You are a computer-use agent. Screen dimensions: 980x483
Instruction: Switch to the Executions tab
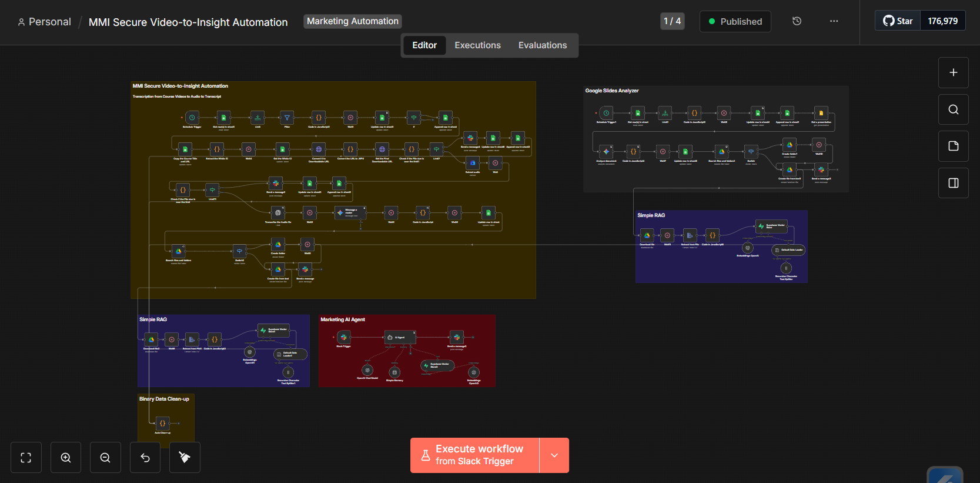point(477,45)
